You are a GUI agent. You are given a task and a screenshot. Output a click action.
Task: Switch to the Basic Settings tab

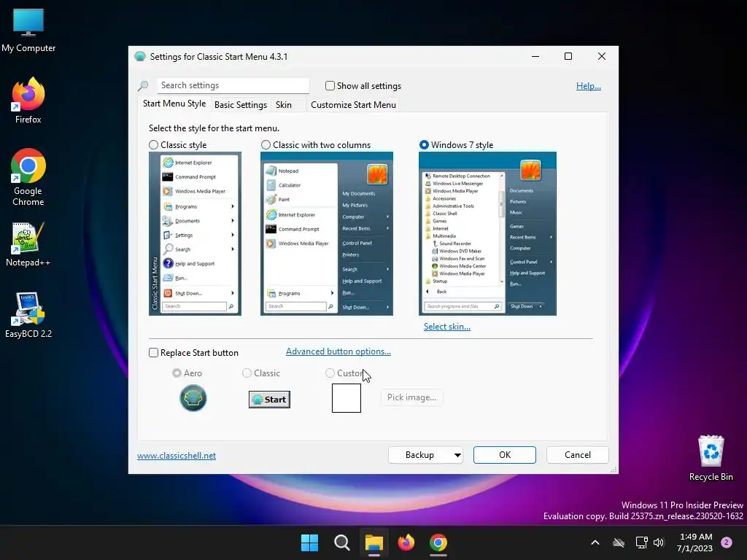pyautogui.click(x=241, y=105)
